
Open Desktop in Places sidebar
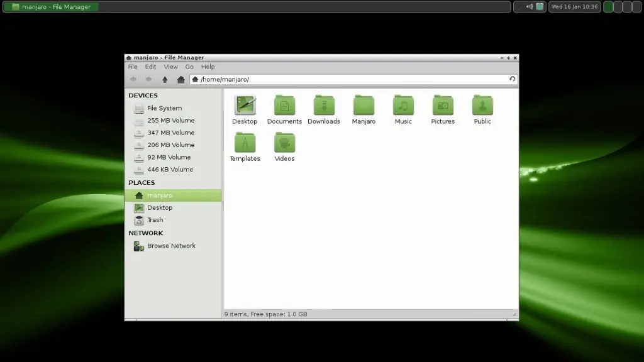173,207
